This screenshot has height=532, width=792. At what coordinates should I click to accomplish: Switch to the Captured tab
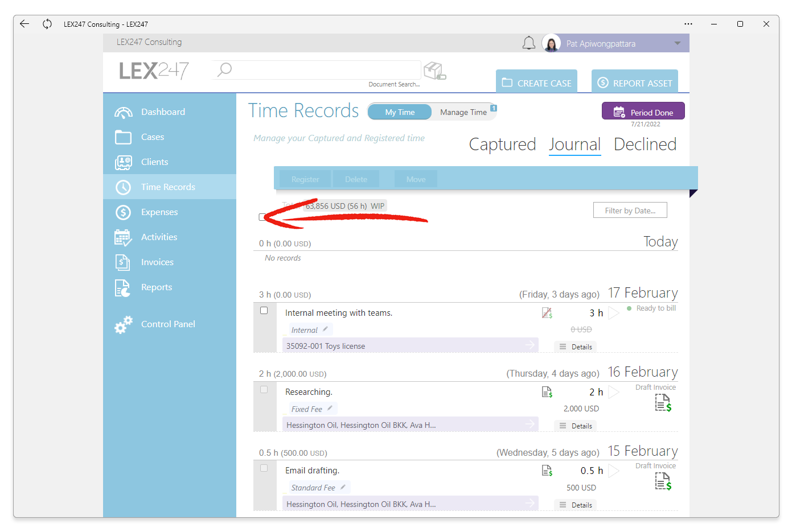pos(502,145)
